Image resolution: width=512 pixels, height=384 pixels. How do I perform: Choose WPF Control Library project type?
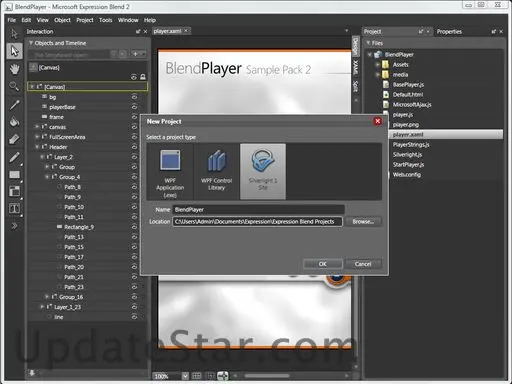(216, 172)
